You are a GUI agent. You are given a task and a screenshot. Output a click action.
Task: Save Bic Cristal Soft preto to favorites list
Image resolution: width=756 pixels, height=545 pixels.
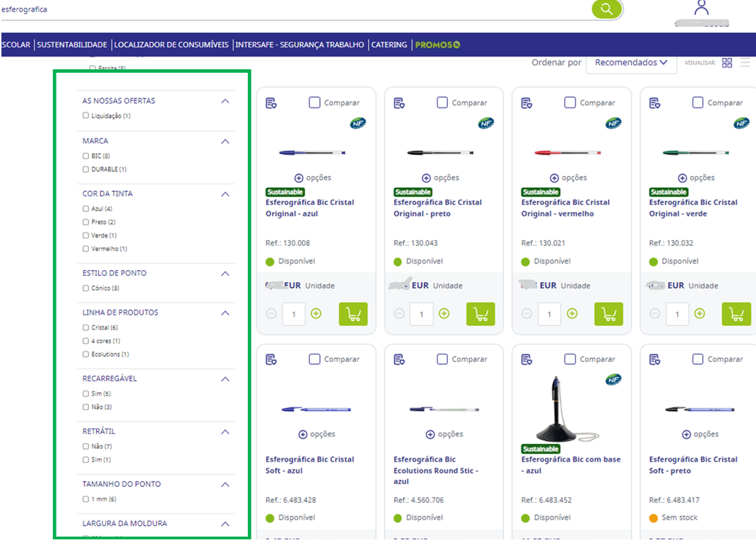tap(655, 359)
